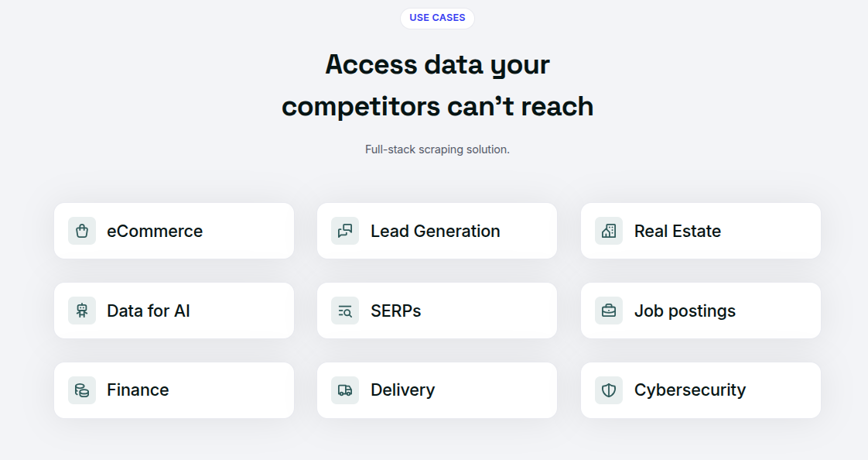The width and height of the screenshot is (868, 460).
Task: Open the Cybersecurity use case label
Action: click(x=690, y=390)
